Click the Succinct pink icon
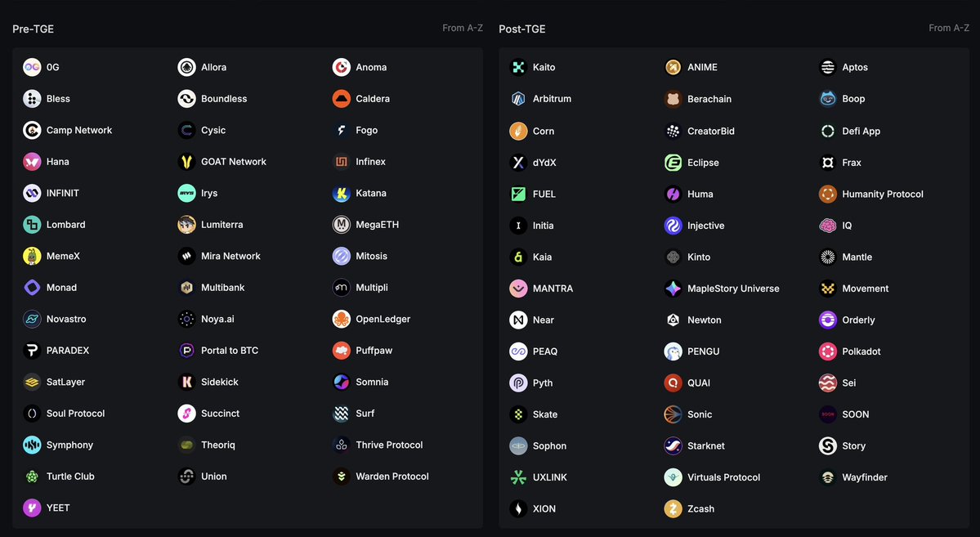The height and width of the screenshot is (537, 980). tap(186, 414)
